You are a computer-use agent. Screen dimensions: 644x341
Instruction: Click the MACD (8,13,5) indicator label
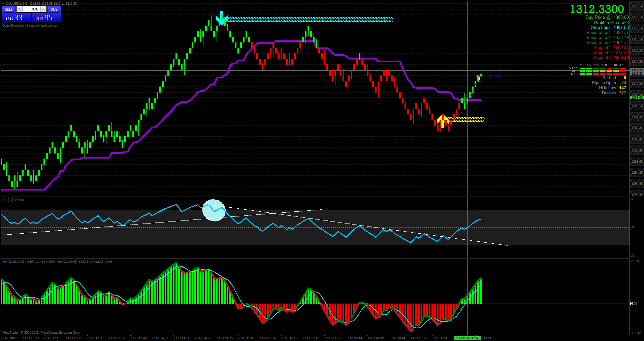pyautogui.click(x=29, y=262)
